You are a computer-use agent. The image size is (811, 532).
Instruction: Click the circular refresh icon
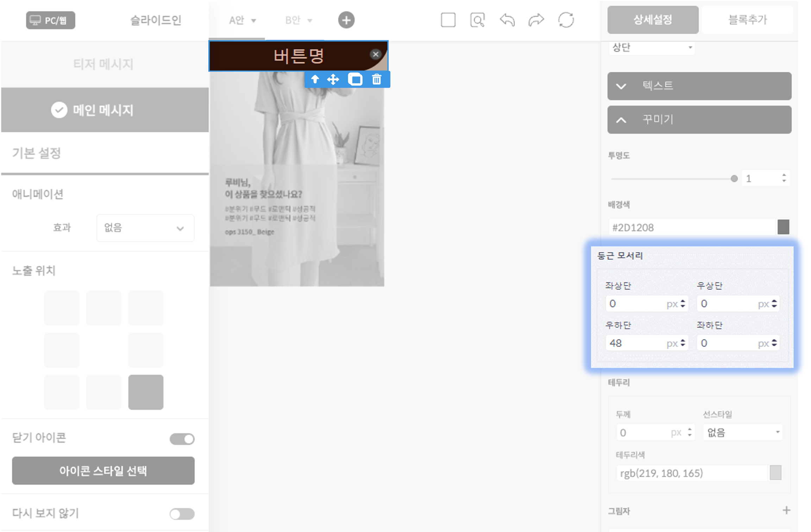[x=566, y=20]
